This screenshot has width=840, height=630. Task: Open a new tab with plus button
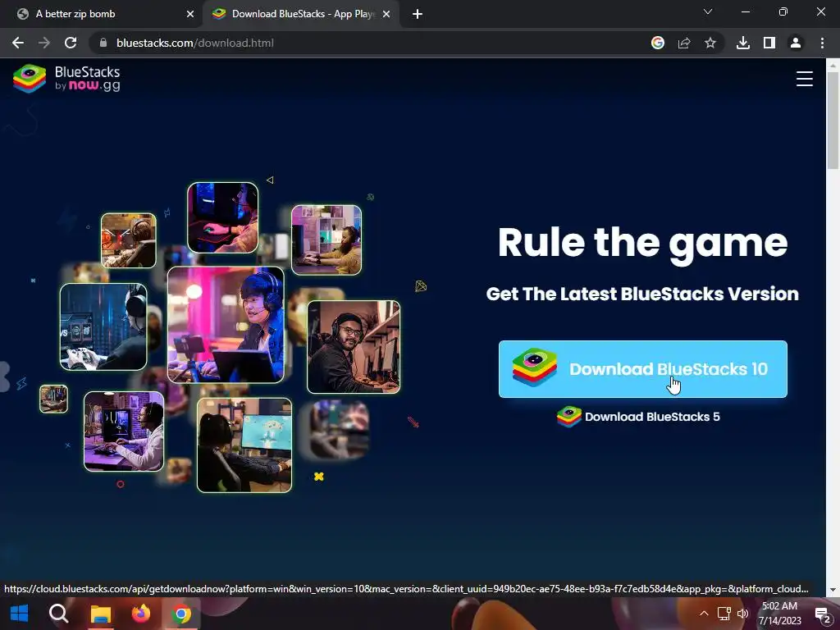(x=418, y=14)
